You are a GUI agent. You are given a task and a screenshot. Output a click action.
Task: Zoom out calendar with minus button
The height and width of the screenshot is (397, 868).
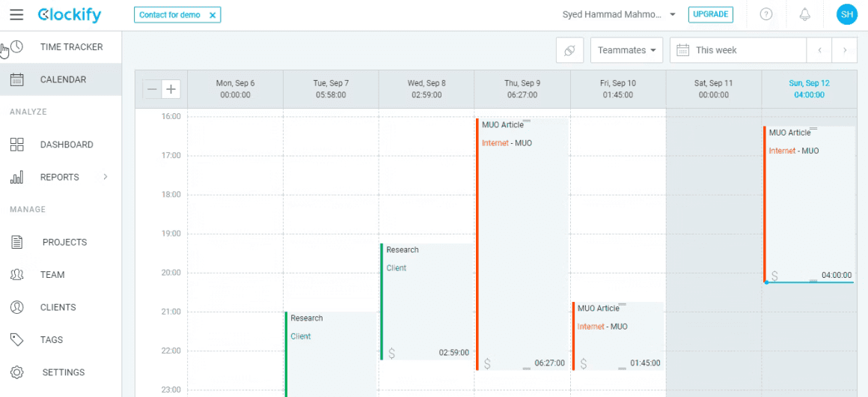click(x=152, y=88)
